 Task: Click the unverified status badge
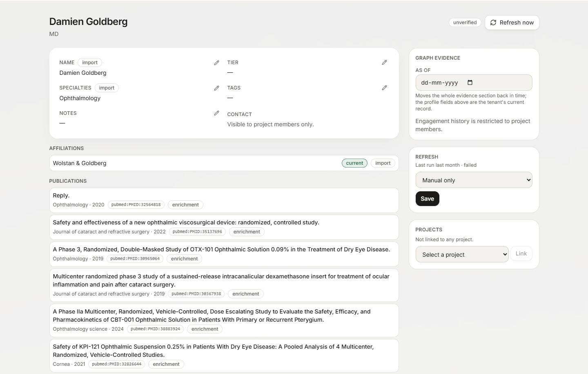(x=465, y=22)
